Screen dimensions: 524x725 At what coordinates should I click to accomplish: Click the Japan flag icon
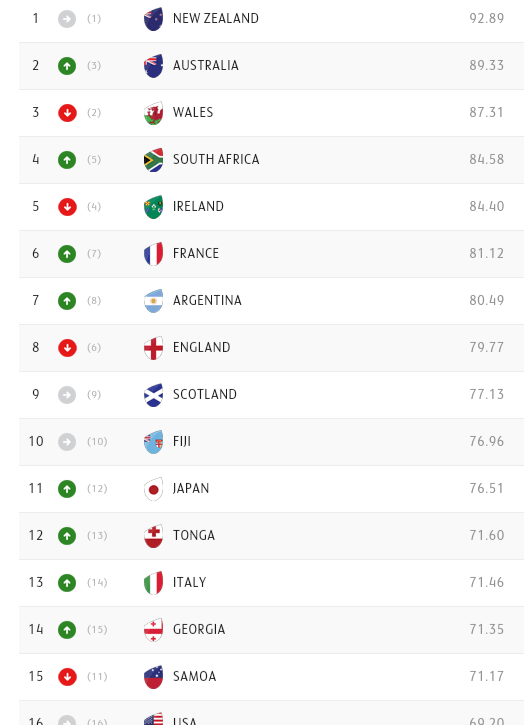point(153,489)
